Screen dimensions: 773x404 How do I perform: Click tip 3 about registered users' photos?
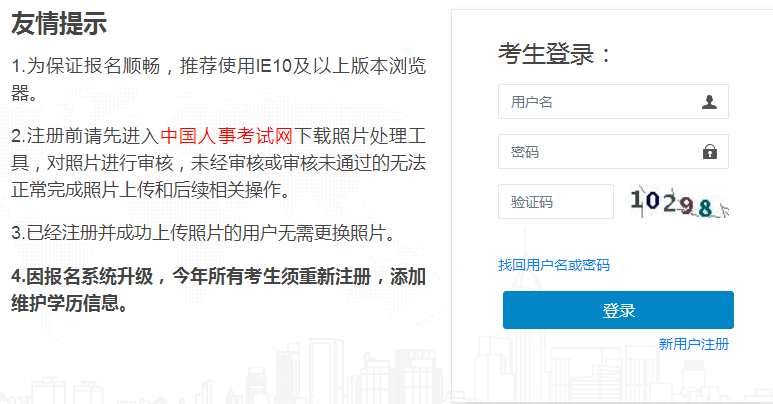[204, 233]
